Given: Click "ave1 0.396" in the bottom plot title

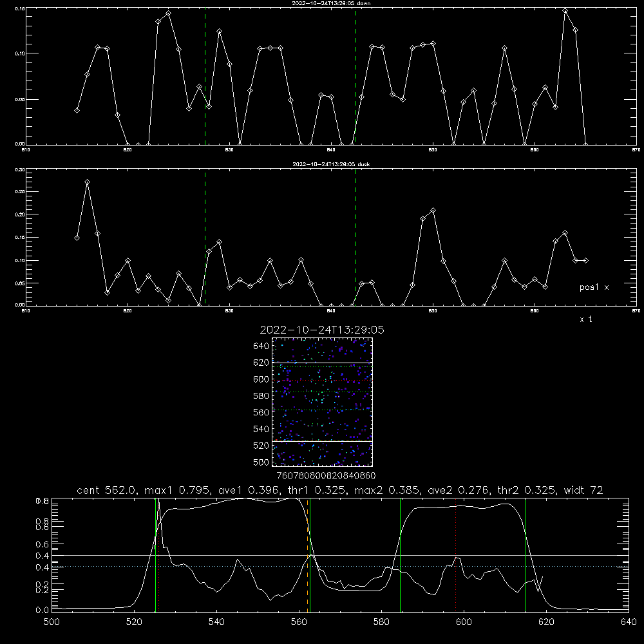Looking at the screenshot, I should [249, 490].
